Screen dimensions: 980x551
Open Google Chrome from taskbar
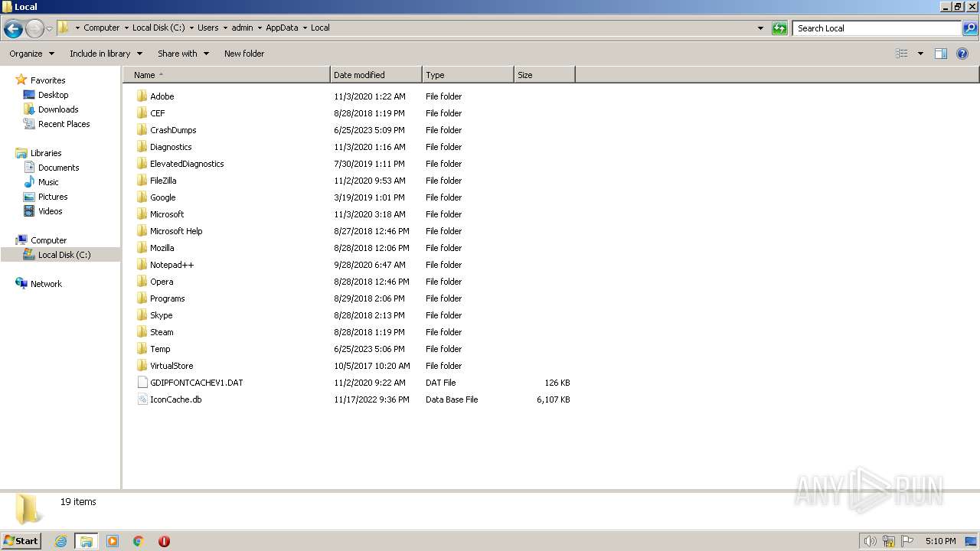pyautogui.click(x=139, y=541)
